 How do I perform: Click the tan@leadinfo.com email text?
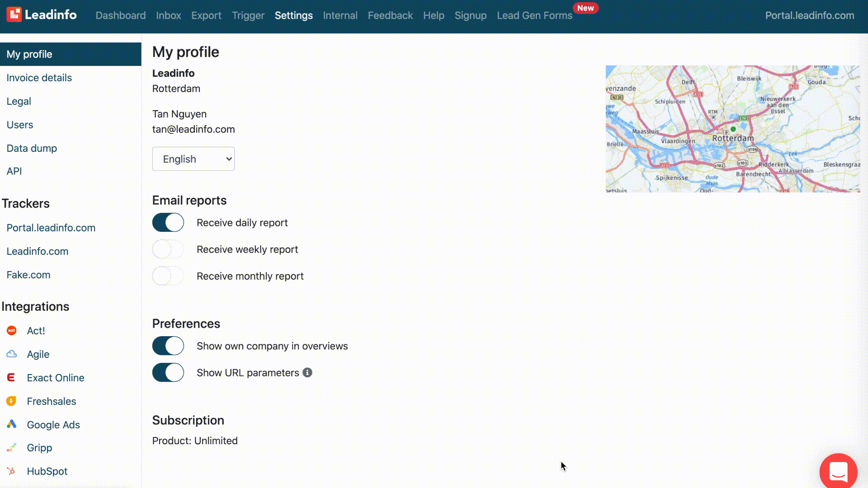click(x=193, y=129)
